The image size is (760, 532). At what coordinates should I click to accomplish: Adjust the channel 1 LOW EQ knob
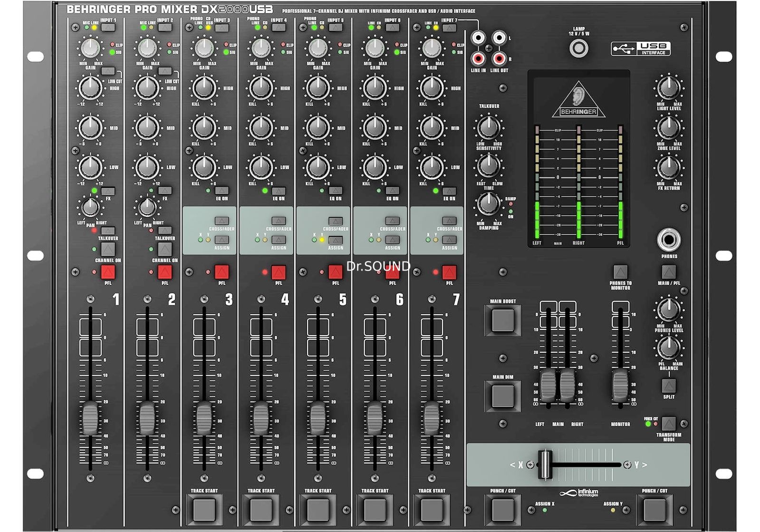click(90, 167)
